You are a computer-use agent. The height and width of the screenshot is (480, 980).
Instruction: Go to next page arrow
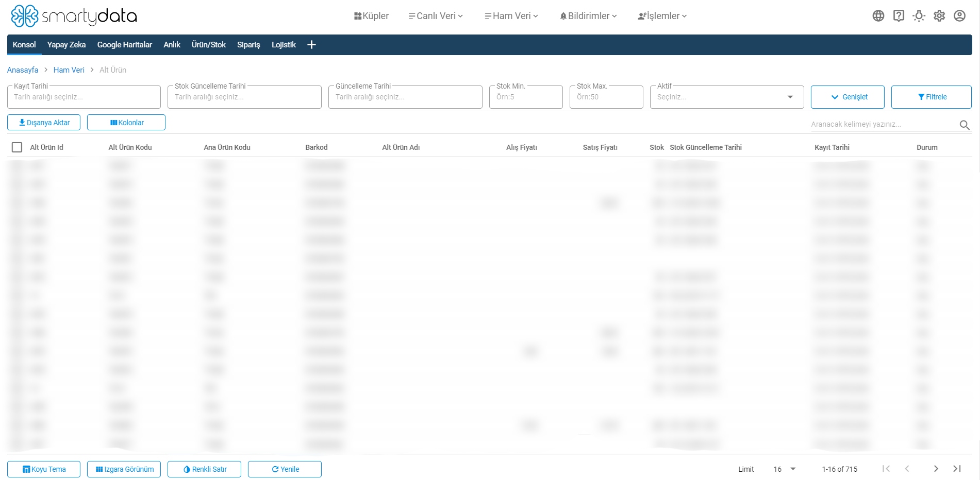[936, 469]
